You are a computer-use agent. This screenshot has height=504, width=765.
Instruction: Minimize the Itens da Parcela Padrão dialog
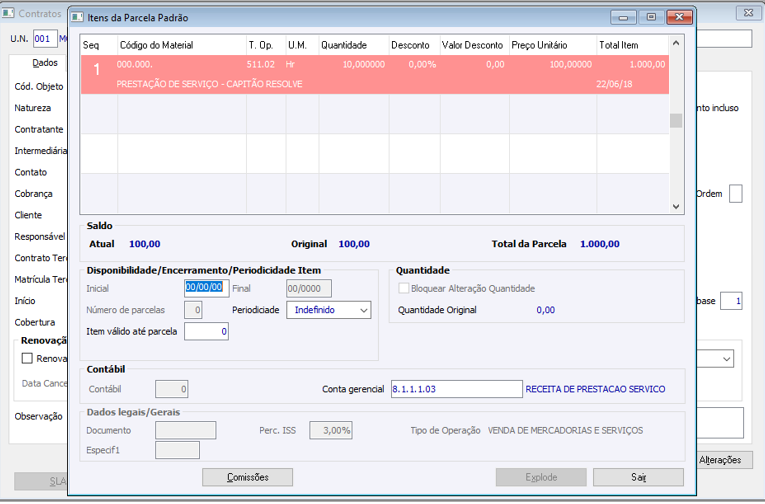(x=623, y=17)
